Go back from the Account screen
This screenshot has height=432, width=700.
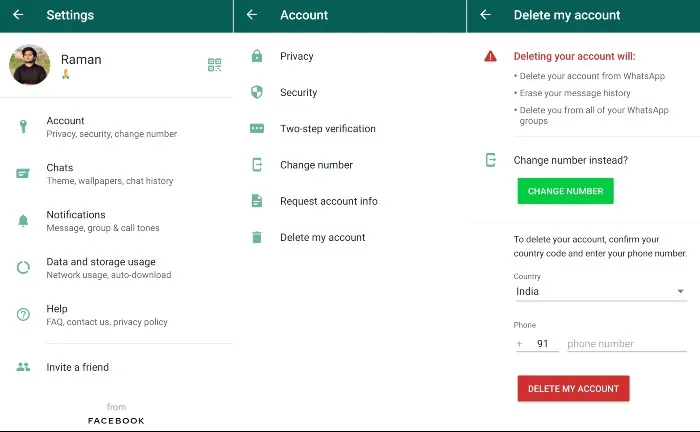pyautogui.click(x=252, y=15)
